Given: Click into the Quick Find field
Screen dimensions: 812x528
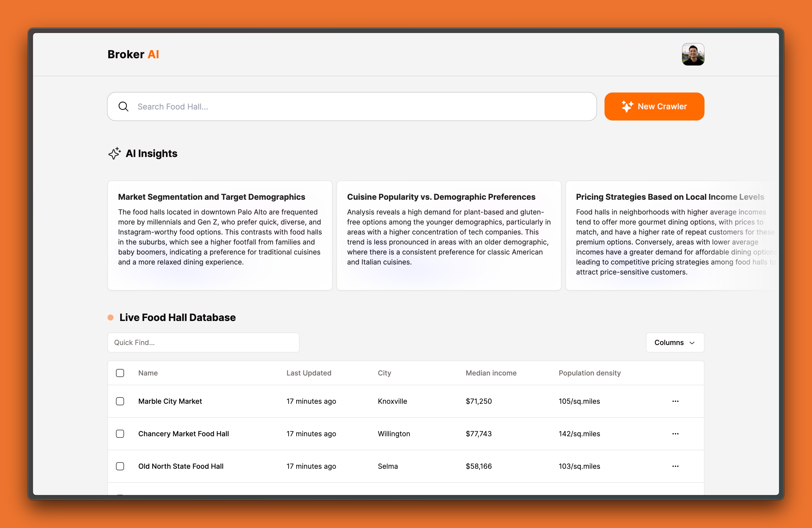Looking at the screenshot, I should [203, 342].
